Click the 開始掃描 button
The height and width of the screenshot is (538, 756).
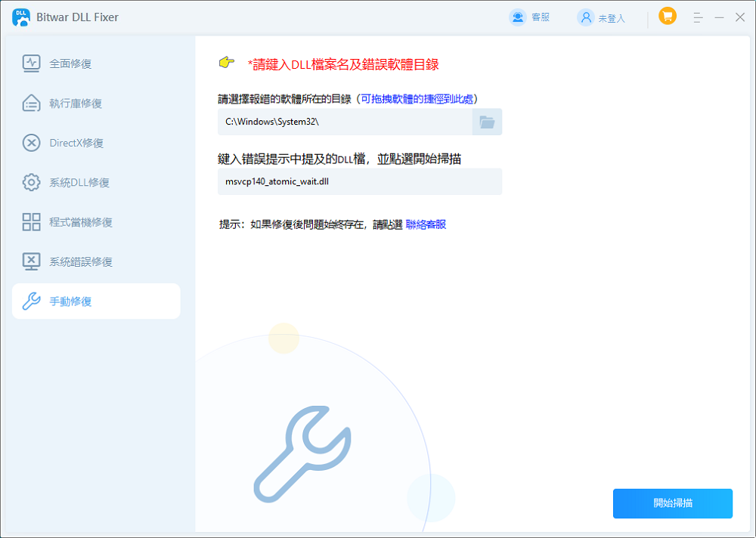point(673,503)
